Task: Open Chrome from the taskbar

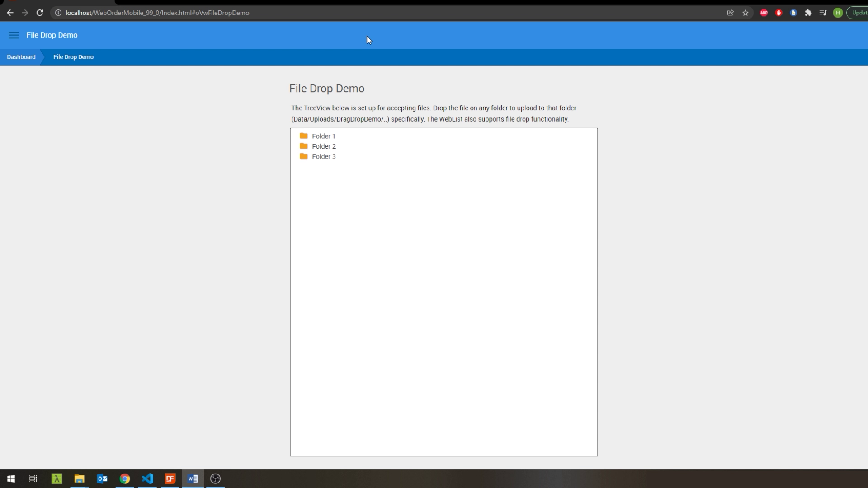Action: point(125,479)
